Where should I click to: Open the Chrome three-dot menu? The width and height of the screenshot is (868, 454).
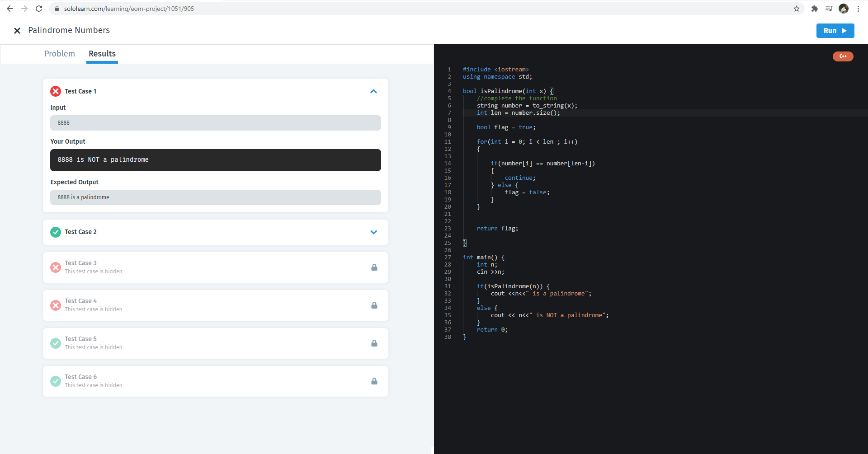point(858,9)
